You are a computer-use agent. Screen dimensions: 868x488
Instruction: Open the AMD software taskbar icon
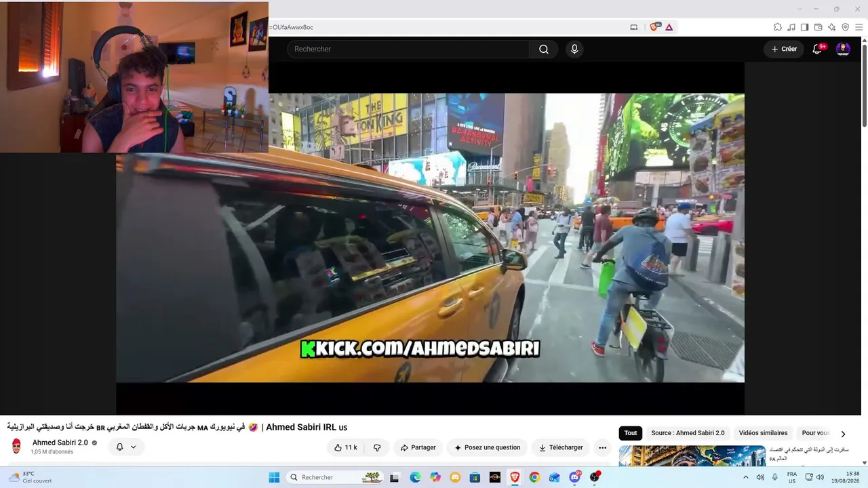tap(495, 477)
